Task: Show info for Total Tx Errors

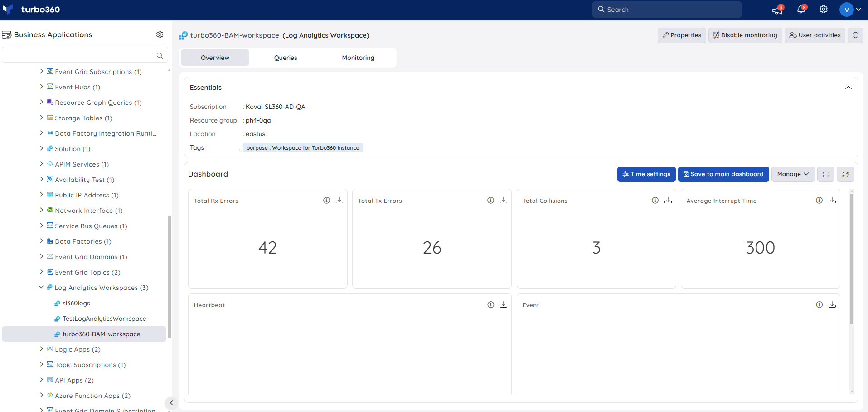Action: 490,201
